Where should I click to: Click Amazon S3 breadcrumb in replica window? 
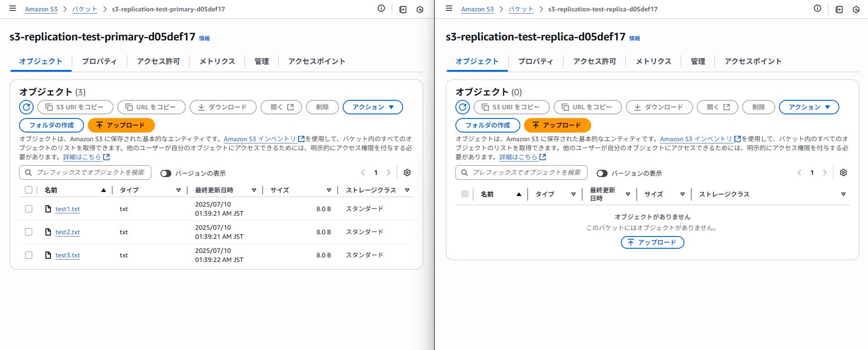[477, 9]
